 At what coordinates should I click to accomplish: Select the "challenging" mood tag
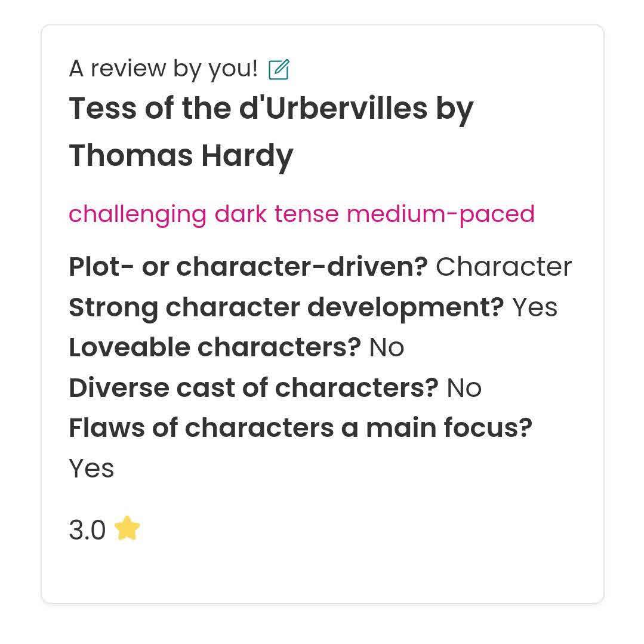(x=137, y=214)
